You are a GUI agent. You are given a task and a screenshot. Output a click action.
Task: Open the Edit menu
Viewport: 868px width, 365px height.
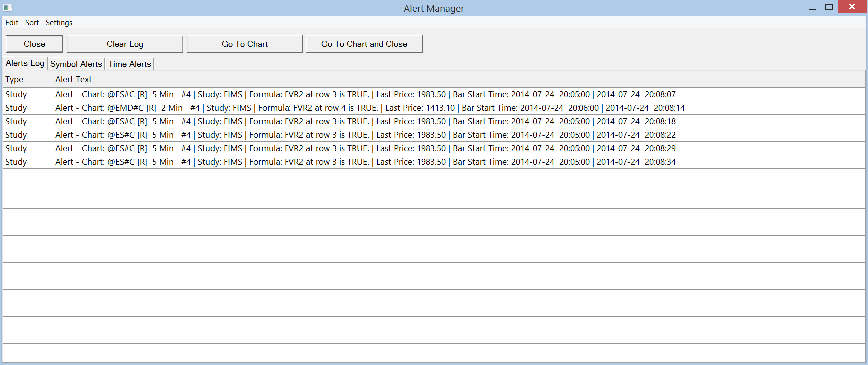pyautogui.click(x=12, y=23)
